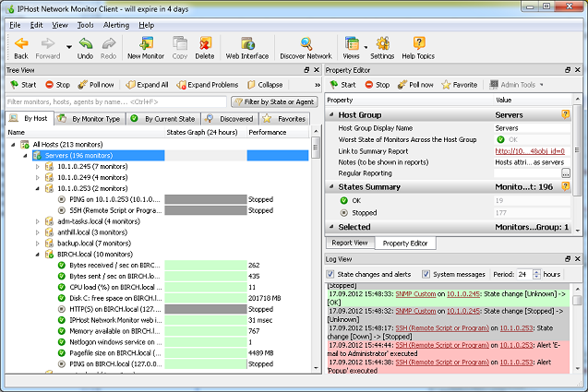Switch to the Favorites tab
Screen dimensions: 588x392
[284, 119]
